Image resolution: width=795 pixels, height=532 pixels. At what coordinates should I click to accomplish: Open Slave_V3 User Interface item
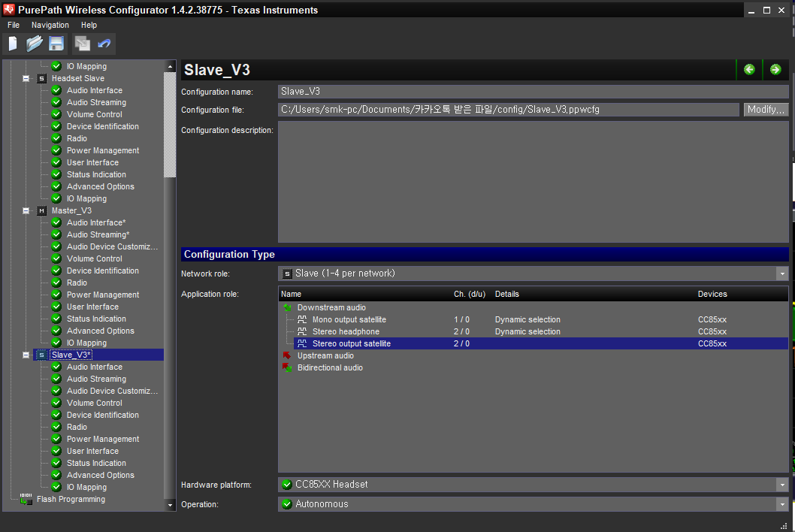point(92,451)
